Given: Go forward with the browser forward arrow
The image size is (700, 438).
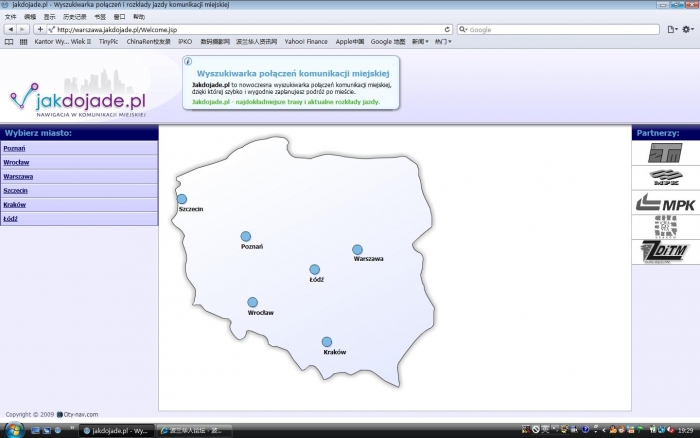Looking at the screenshot, I should (x=23, y=29).
